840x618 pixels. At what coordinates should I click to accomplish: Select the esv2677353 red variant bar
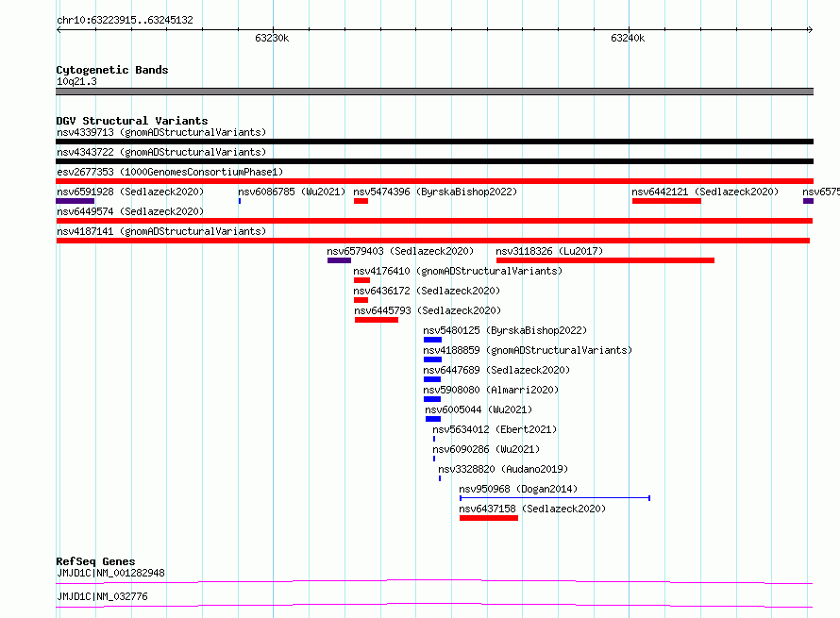click(x=434, y=181)
